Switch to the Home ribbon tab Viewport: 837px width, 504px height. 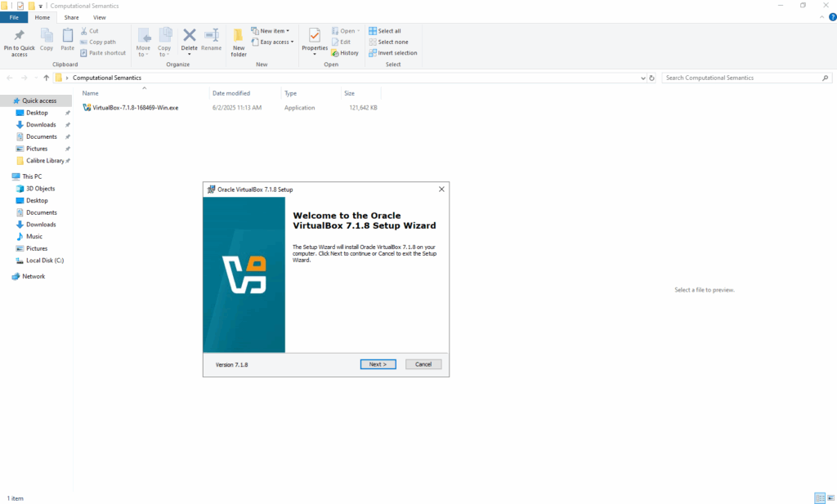point(43,18)
